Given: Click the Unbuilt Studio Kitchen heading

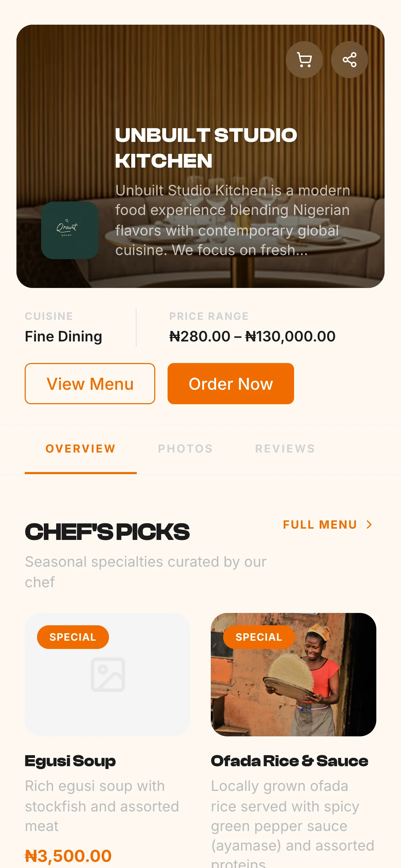Looking at the screenshot, I should tap(206, 148).
